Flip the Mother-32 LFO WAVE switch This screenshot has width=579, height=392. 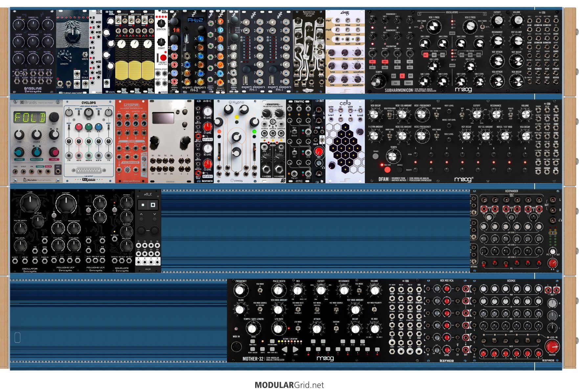pos(298,328)
